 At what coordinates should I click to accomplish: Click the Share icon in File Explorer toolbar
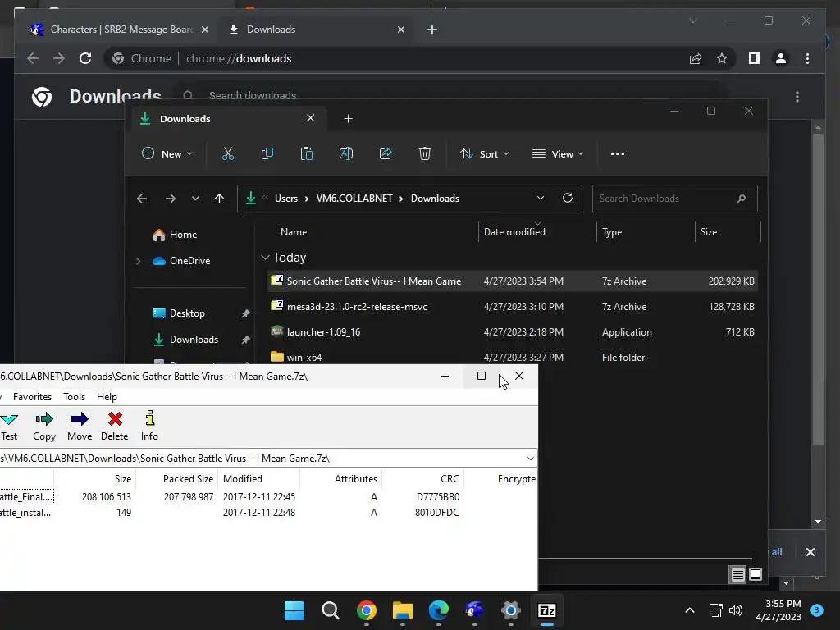386,153
